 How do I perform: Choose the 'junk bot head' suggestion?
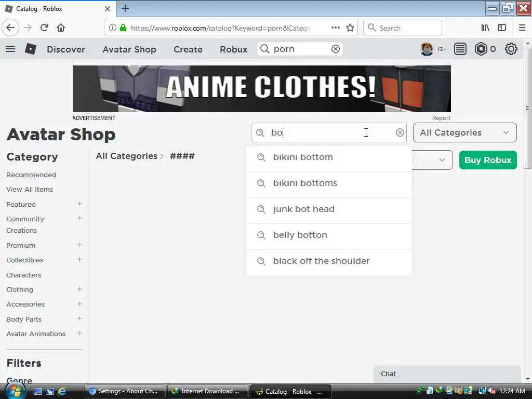[329, 209]
